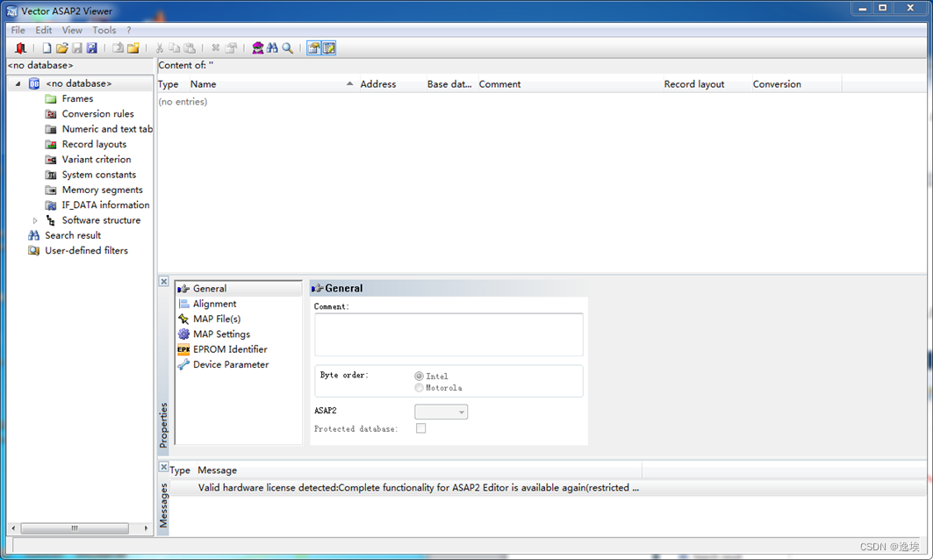Sort by the Comment column header
This screenshot has width=933, height=560.
click(570, 84)
